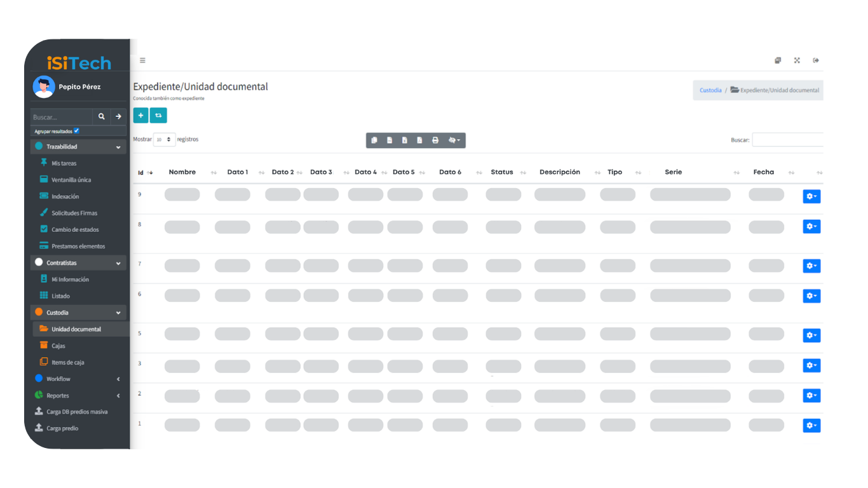This screenshot has height=488, width=868.
Task: Click the print icon in export toolbar
Action: click(x=435, y=140)
